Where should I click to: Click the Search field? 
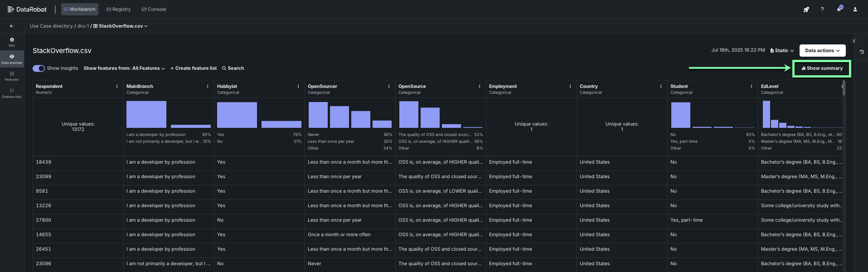pyautogui.click(x=233, y=68)
